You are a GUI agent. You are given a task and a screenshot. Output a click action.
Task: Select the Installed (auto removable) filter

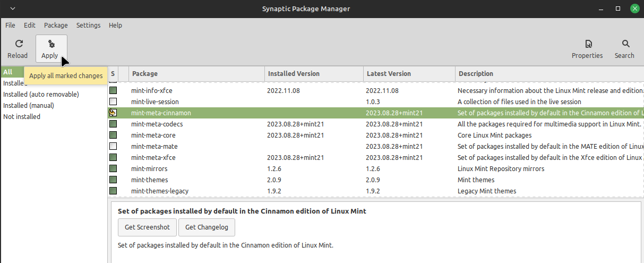point(41,94)
